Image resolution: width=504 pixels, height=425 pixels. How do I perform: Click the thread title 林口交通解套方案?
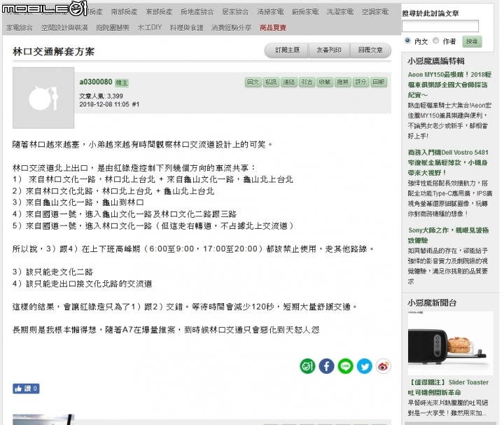tap(54, 52)
